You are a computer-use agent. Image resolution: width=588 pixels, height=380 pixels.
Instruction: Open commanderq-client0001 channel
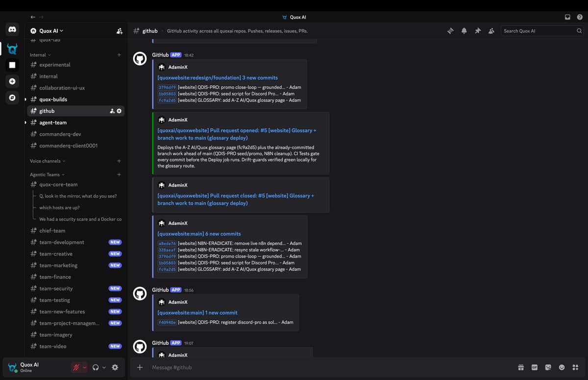click(x=76, y=145)
